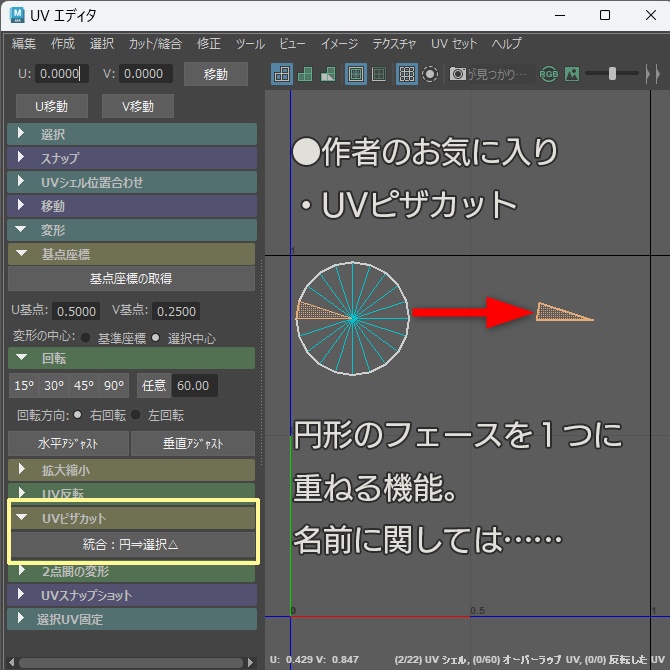The image size is (670, 670).
Task: Expand the 選択 section
Action: [132, 134]
